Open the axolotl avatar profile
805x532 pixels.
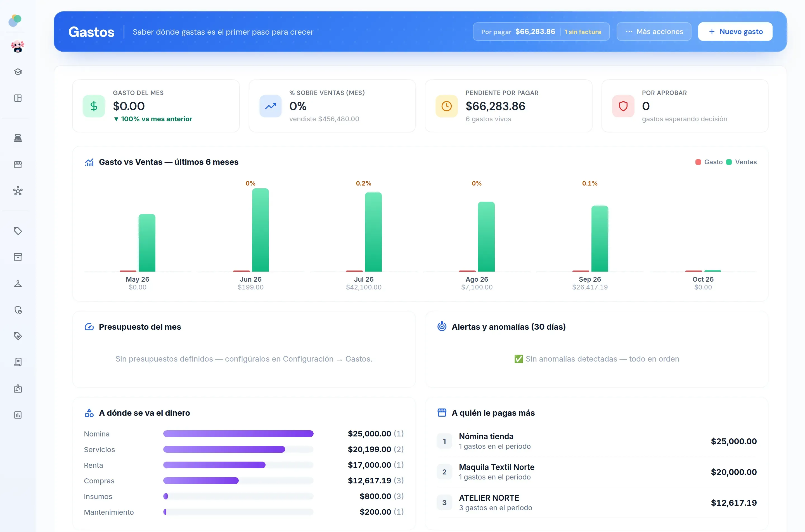(x=18, y=46)
